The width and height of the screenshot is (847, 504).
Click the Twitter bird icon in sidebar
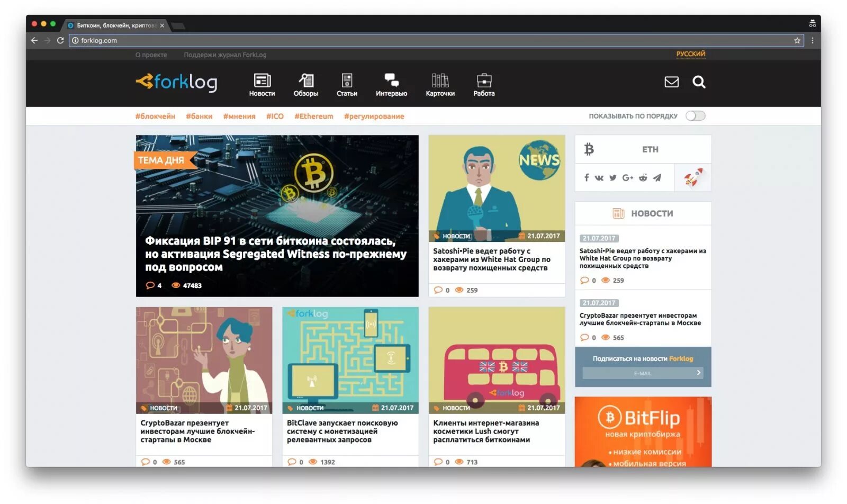[612, 178]
